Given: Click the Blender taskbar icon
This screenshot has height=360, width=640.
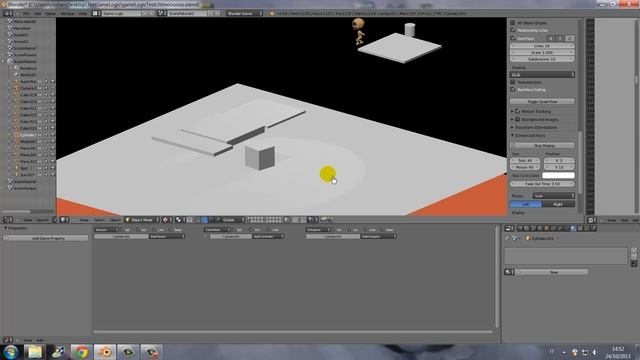Looking at the screenshot, I should [104, 352].
